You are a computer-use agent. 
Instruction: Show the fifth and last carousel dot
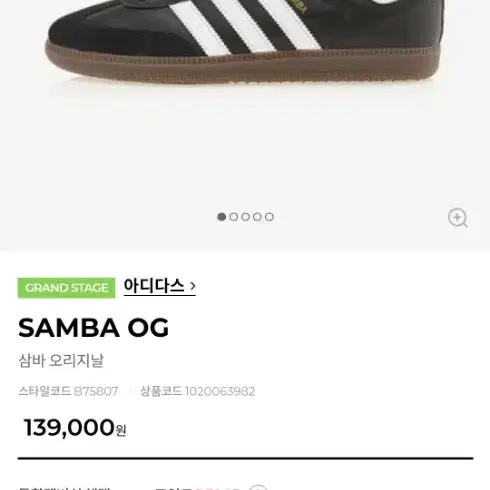pos(269,217)
